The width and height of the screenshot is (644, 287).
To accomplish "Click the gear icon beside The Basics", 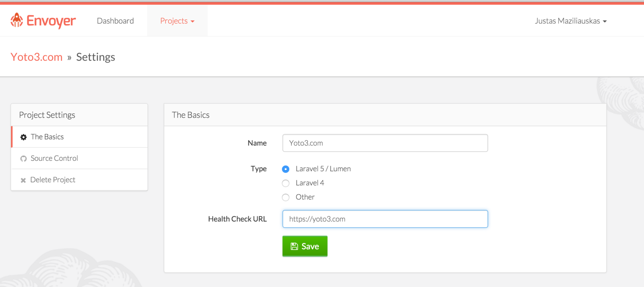I will (23, 137).
